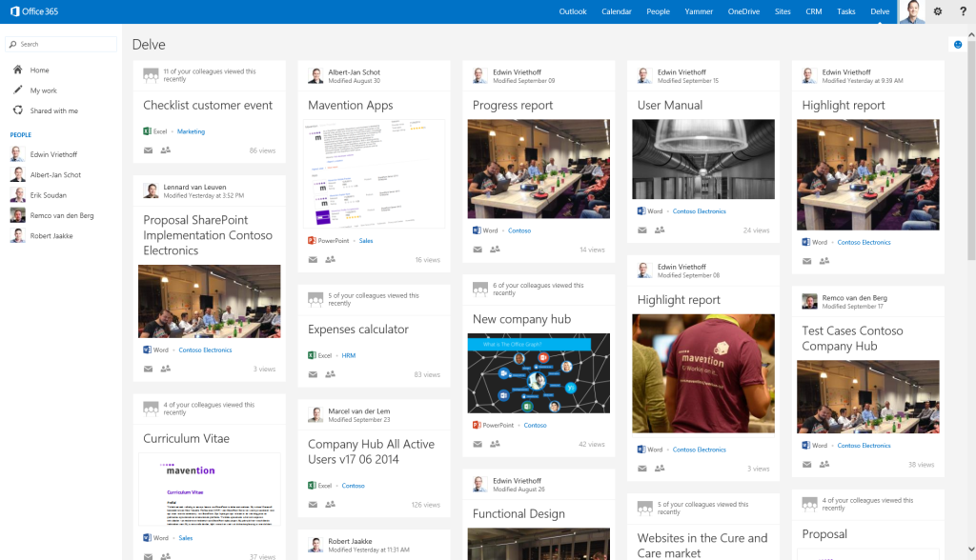This screenshot has height=560, width=976.
Task: Click share people icon on User Manual card
Action: (660, 230)
